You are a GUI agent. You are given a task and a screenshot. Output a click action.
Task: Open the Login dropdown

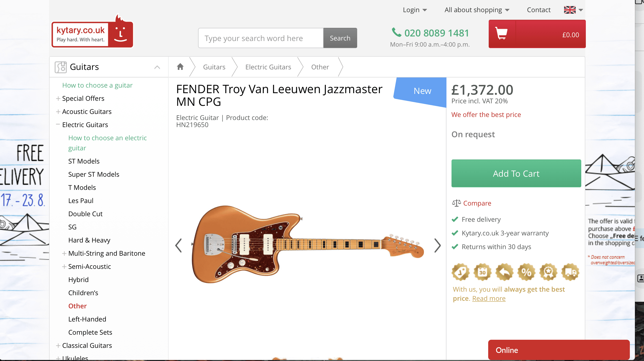tap(415, 10)
